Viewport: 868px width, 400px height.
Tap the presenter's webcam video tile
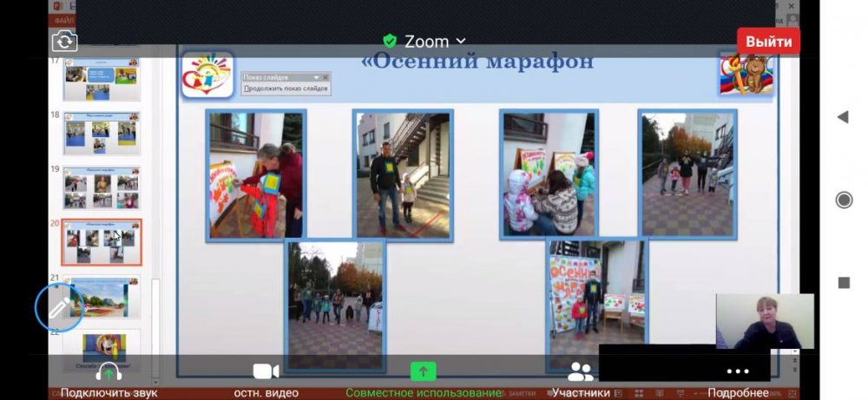pyautogui.click(x=765, y=321)
